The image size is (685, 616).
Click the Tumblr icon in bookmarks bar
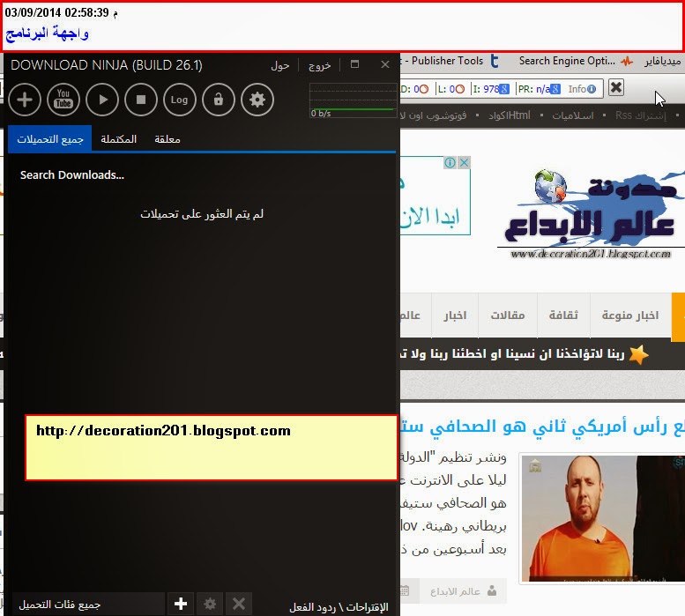point(495,61)
